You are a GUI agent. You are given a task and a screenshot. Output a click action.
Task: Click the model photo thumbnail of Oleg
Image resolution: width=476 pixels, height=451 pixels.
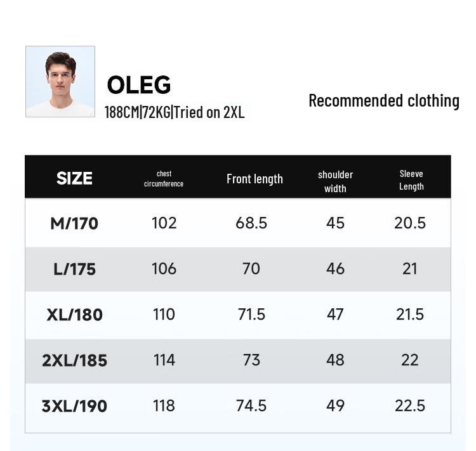[x=60, y=81]
